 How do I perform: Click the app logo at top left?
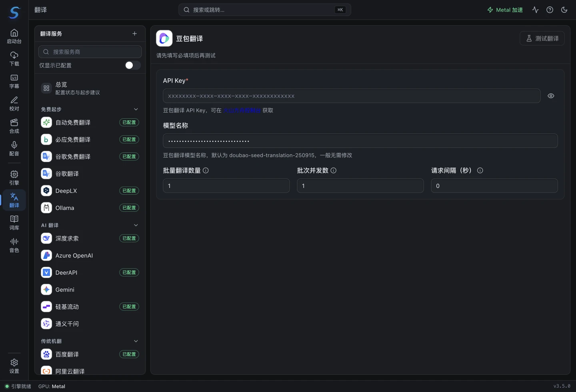click(14, 12)
